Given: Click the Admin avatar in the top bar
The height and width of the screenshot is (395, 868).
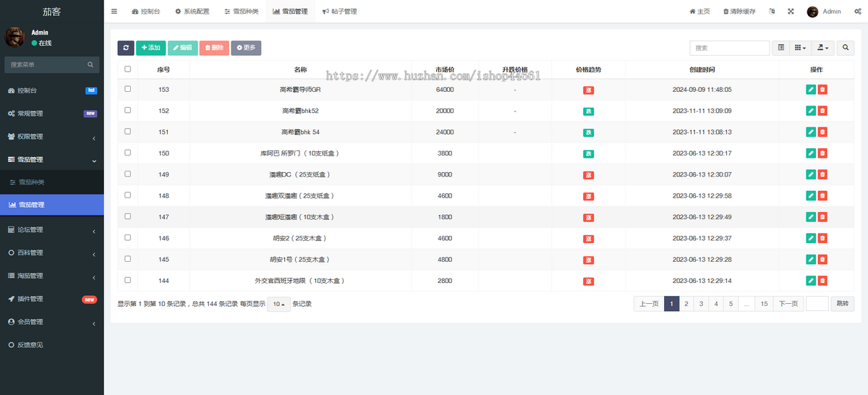Looking at the screenshot, I should click(x=812, y=12).
